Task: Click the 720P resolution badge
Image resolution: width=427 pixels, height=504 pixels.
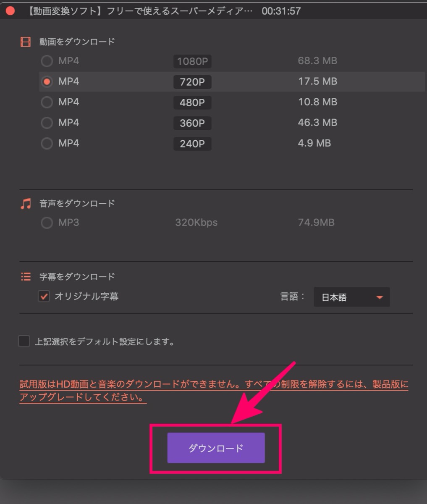Action: pyautogui.click(x=192, y=82)
